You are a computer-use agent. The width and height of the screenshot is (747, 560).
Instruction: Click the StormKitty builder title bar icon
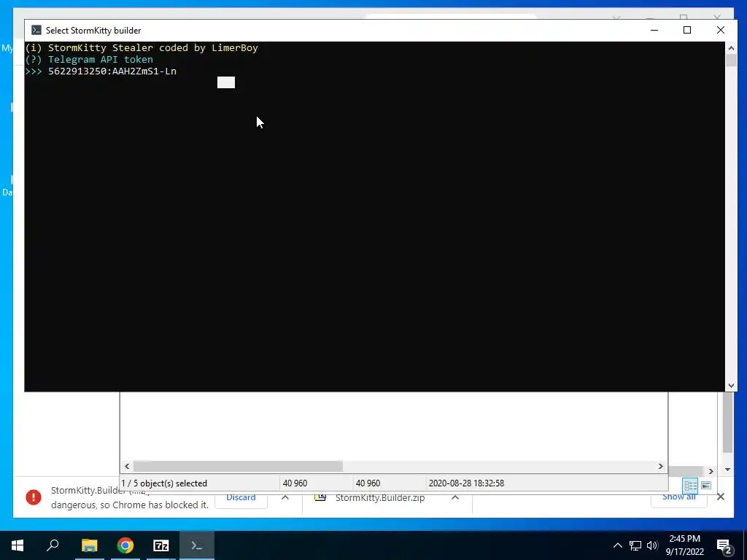pos(36,30)
